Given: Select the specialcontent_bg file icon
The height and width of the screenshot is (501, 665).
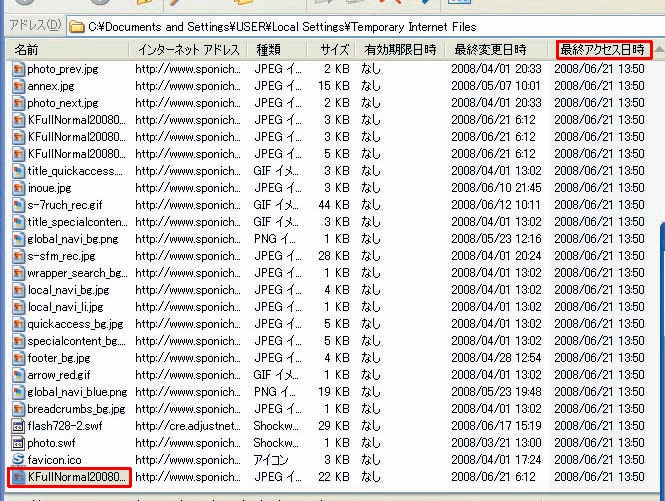Looking at the screenshot, I should [x=18, y=341].
